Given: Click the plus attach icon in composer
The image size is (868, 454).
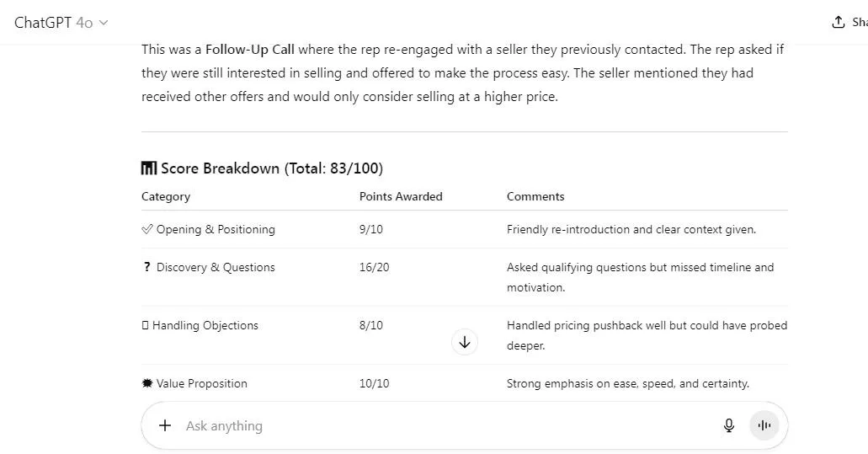Looking at the screenshot, I should click(x=165, y=425).
